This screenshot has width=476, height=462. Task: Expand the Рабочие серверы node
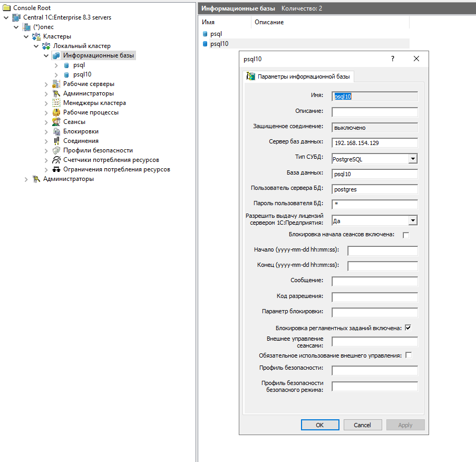46,84
